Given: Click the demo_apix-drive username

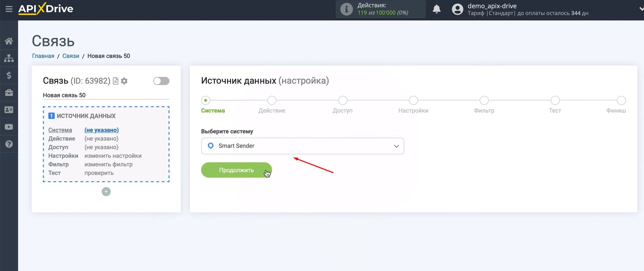Looking at the screenshot, I should [x=492, y=6].
